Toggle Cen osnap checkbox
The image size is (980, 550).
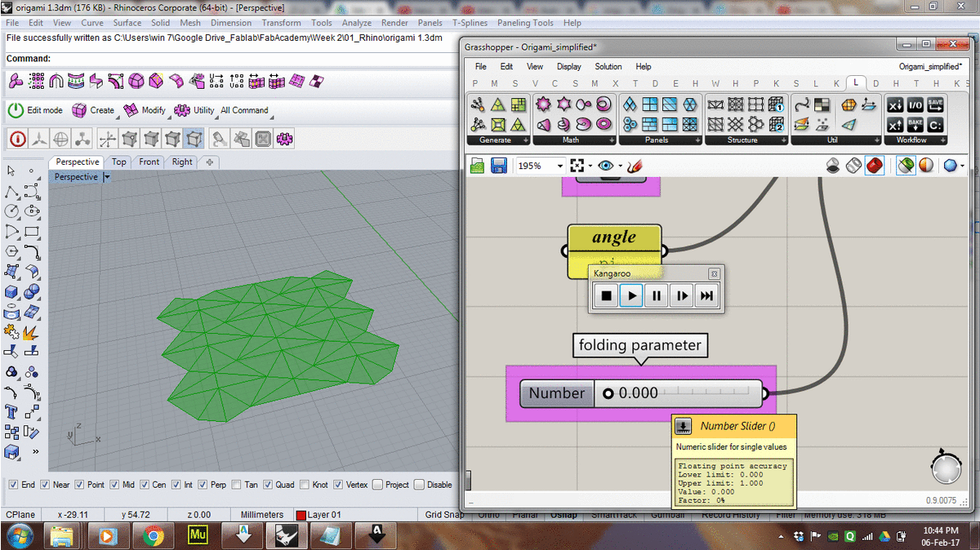click(145, 485)
